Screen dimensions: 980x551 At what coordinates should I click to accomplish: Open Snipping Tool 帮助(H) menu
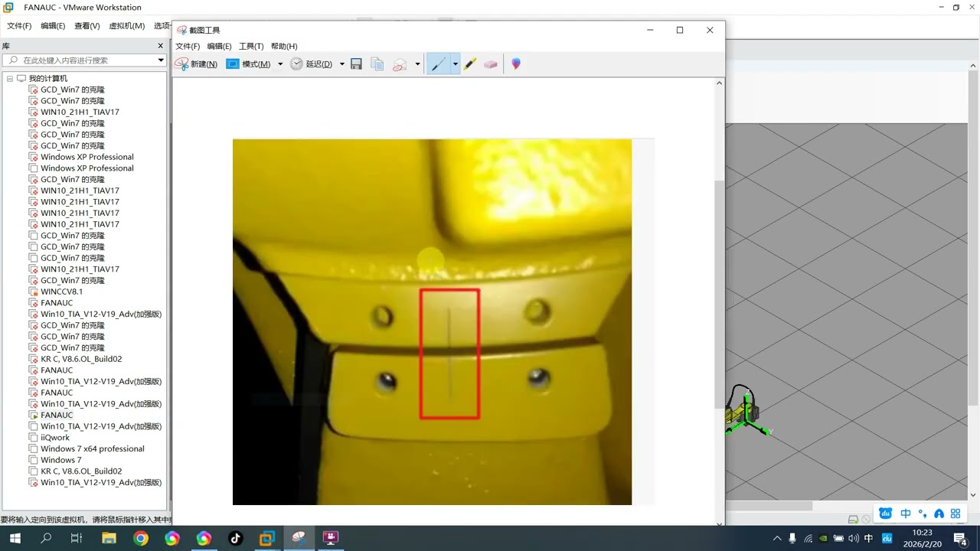tap(284, 46)
